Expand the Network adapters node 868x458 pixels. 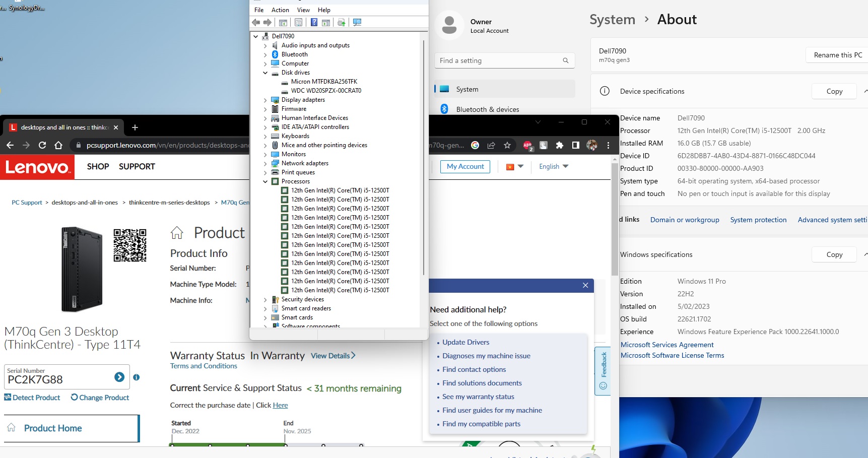(265, 163)
